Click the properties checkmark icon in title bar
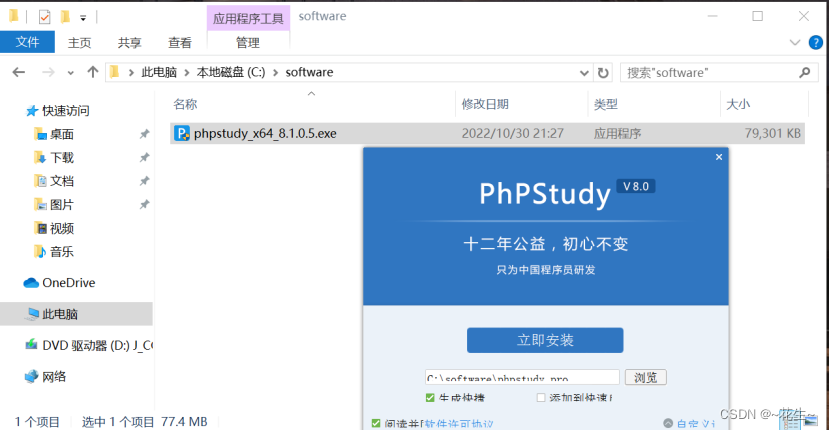This screenshot has width=830, height=430. [x=45, y=17]
